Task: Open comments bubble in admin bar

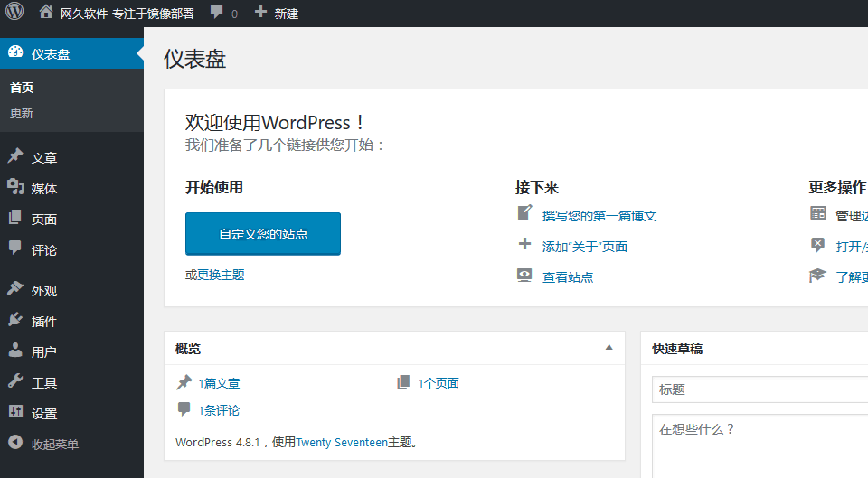Action: (x=217, y=13)
